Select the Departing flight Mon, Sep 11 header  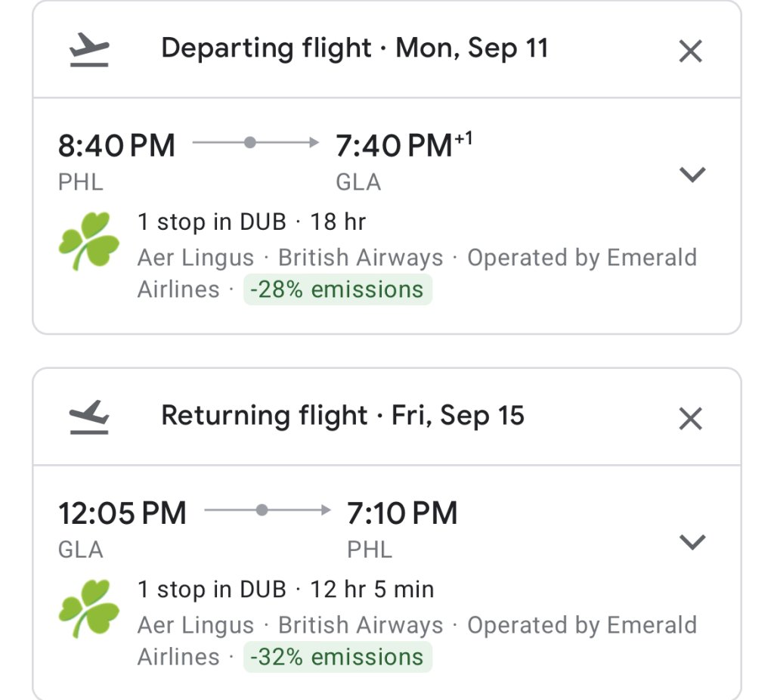[354, 48]
